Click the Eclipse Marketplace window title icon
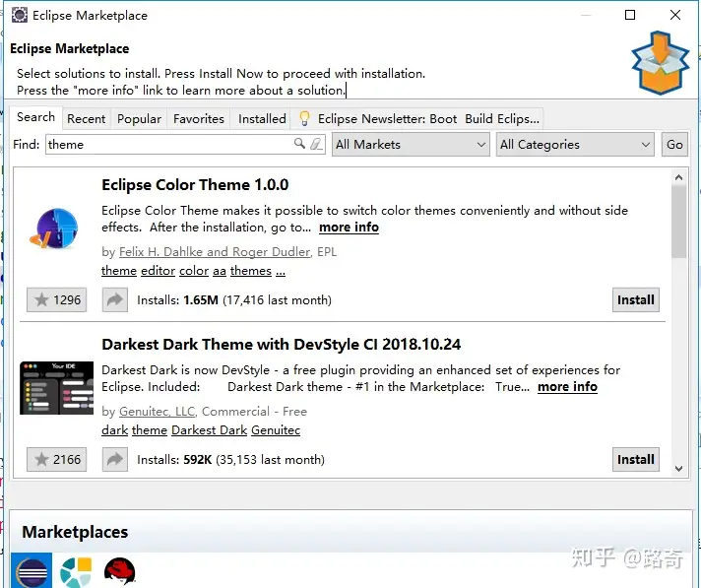701x588 pixels. pyautogui.click(x=20, y=15)
